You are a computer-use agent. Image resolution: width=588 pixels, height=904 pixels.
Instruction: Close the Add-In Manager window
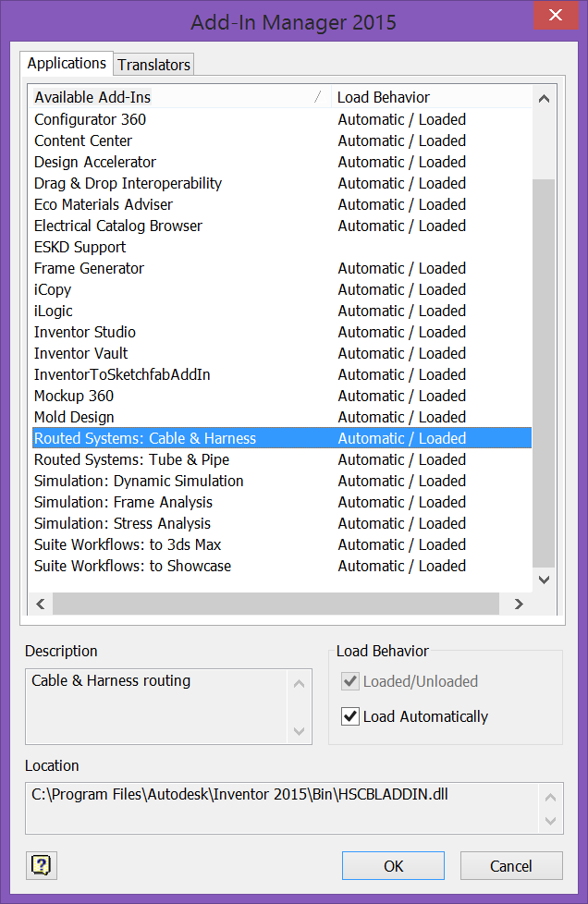pos(555,15)
